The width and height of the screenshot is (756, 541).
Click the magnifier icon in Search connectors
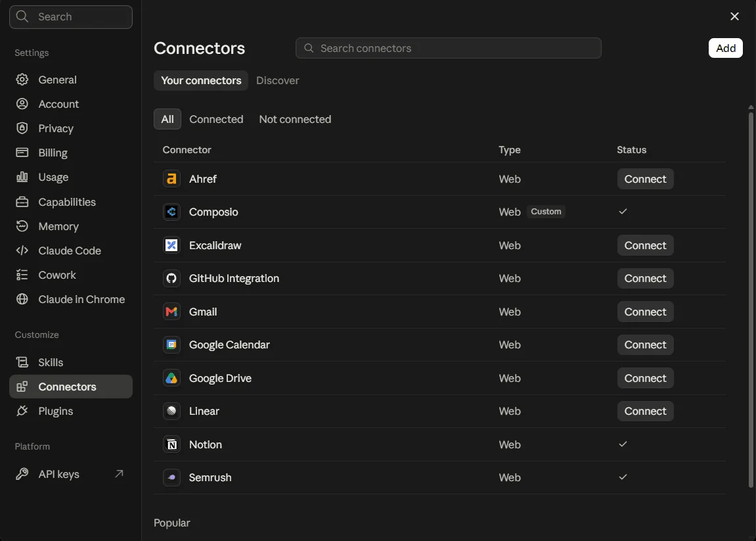[x=309, y=48]
